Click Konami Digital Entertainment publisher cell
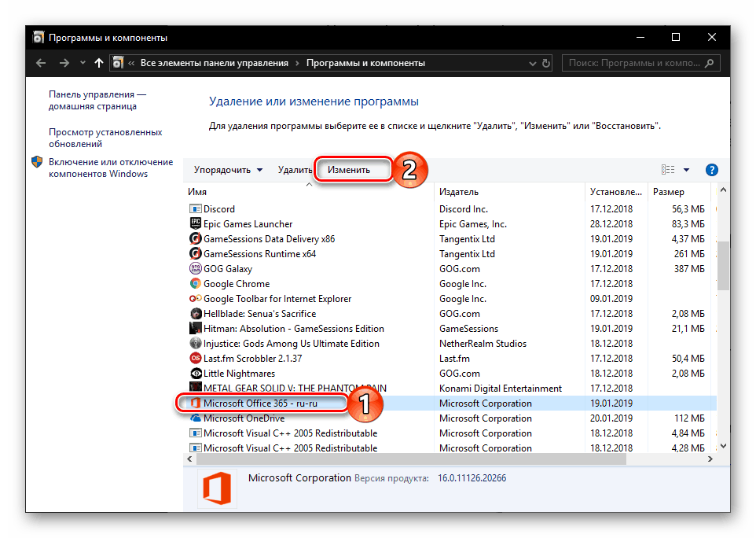The width and height of the screenshot is (756, 538). pyautogui.click(x=501, y=389)
